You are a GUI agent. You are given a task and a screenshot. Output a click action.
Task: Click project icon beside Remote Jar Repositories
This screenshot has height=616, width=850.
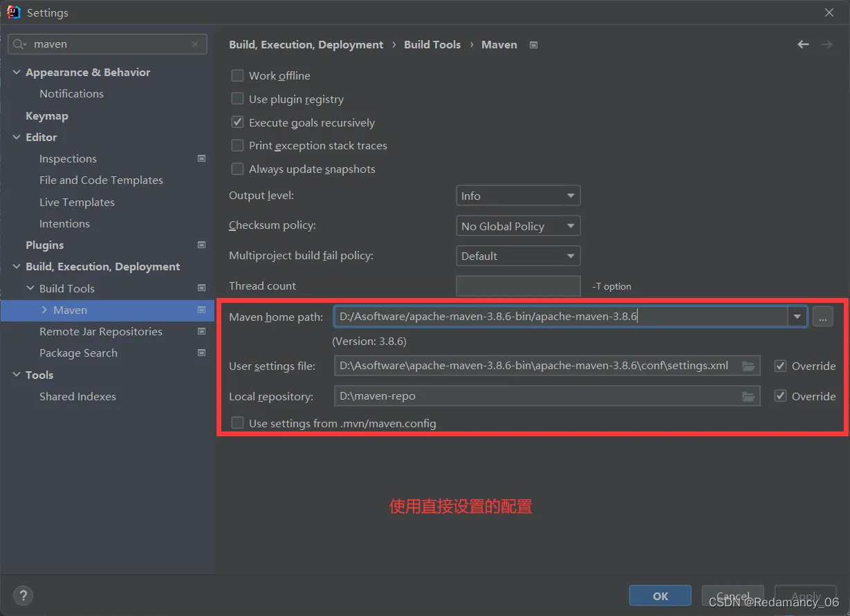coord(201,331)
